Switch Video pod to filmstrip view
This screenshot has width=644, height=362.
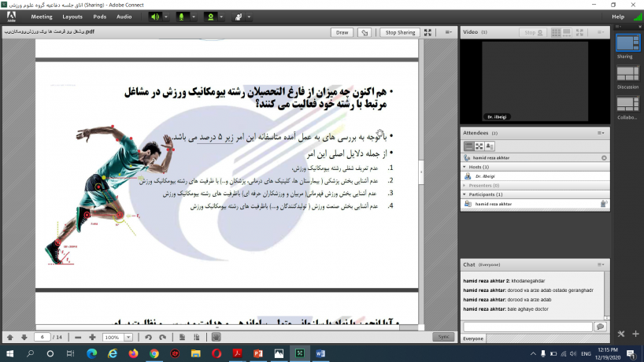567,32
